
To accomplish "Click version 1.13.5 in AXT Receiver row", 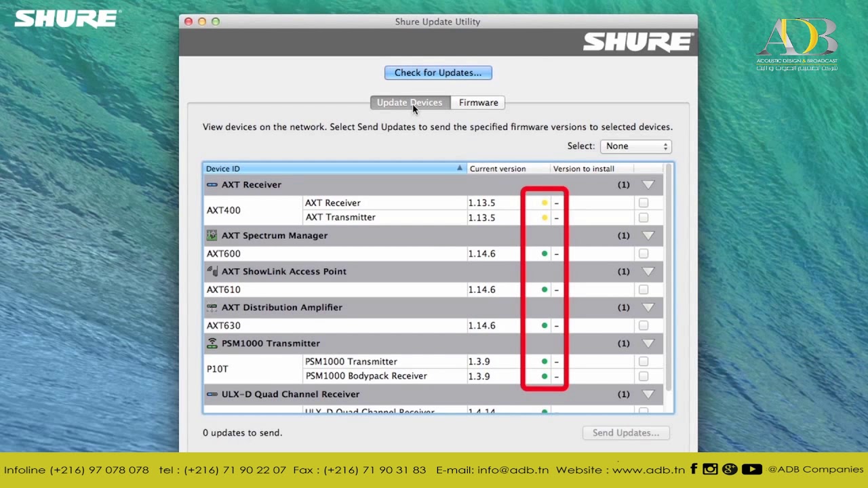I will pos(481,203).
